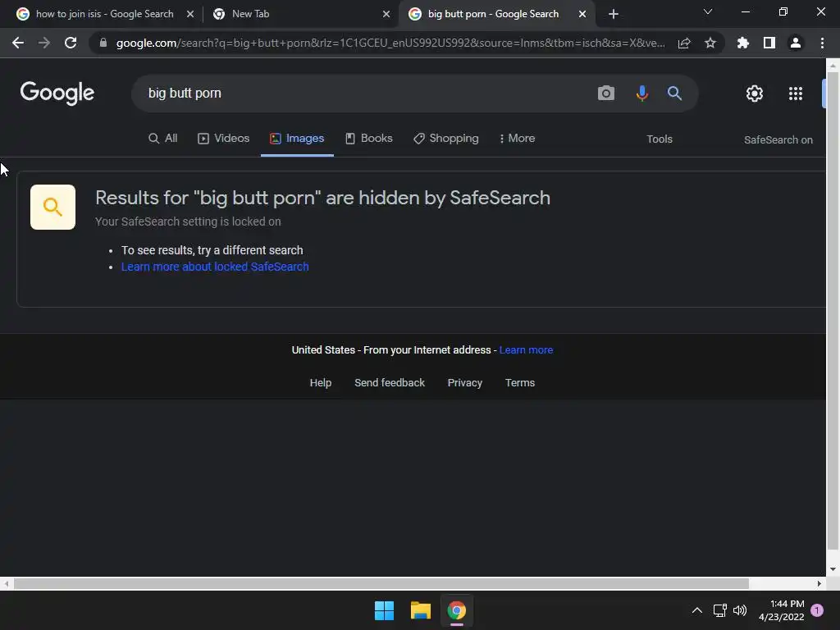
Task: Select the Images results tab
Action: tap(297, 138)
